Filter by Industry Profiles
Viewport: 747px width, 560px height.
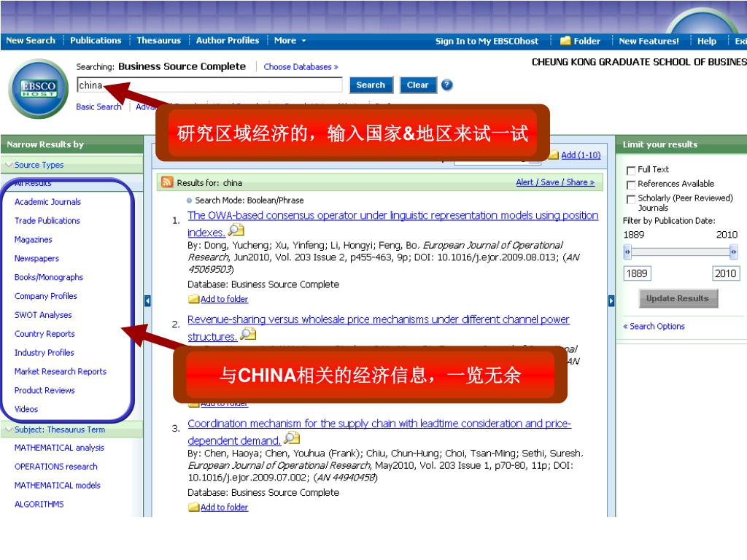[x=44, y=352]
